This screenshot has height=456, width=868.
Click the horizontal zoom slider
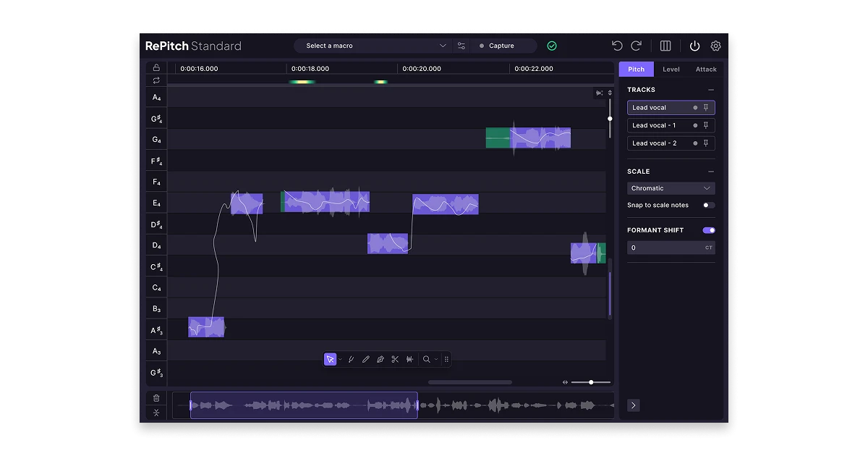[590, 382]
